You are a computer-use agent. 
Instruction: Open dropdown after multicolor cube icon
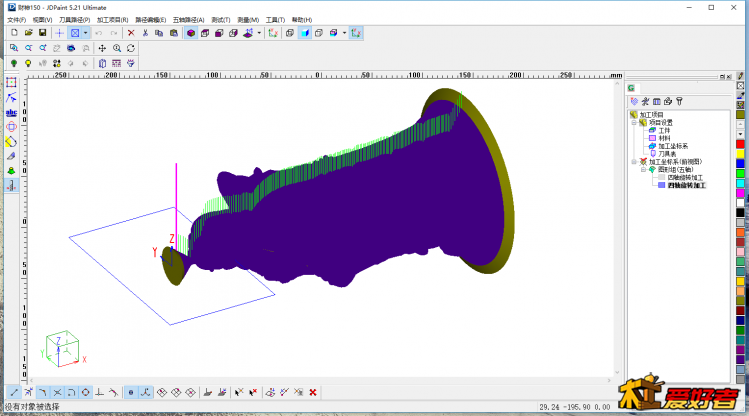[344, 33]
